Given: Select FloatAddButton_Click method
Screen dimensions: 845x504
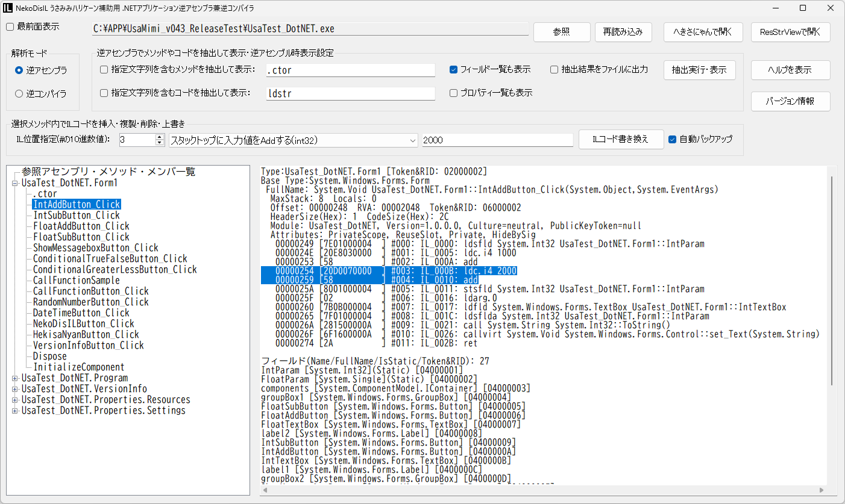Looking at the screenshot, I should coord(81,226).
